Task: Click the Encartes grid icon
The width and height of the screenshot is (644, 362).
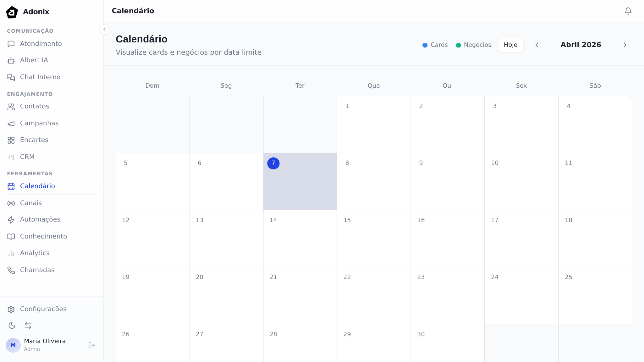Action: tap(11, 140)
